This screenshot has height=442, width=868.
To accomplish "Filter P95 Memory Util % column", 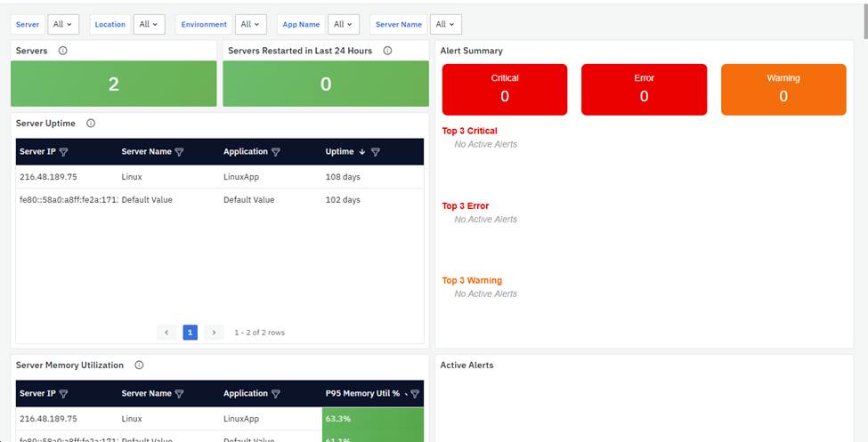I will [414, 394].
